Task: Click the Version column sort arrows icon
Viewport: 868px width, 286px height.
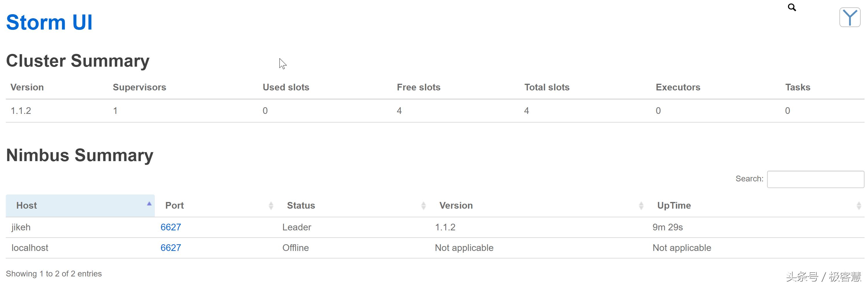Action: (641, 205)
